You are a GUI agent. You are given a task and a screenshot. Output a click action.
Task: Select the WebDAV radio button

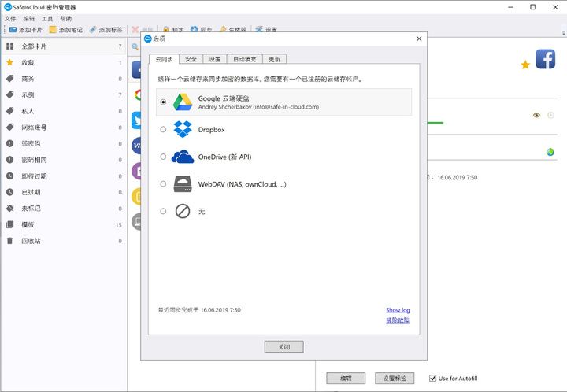click(164, 184)
